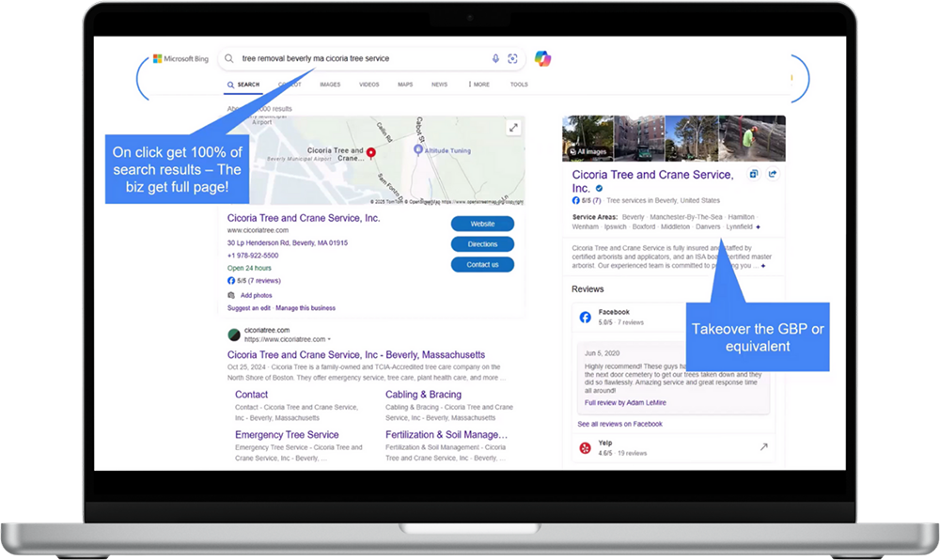Click the Add photos link
The image size is (940, 560).
(x=256, y=295)
